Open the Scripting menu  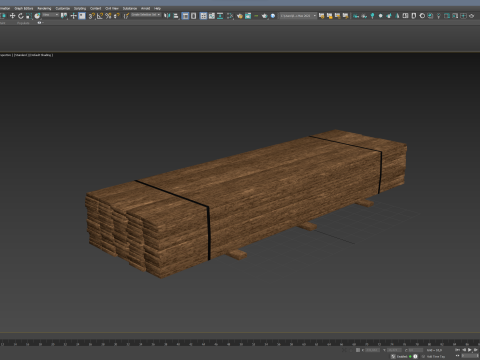tap(80, 8)
